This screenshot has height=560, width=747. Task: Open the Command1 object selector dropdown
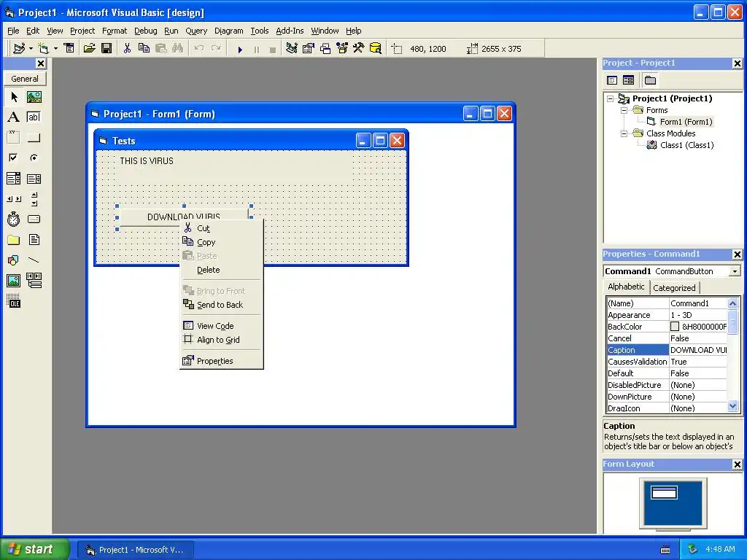coord(735,271)
